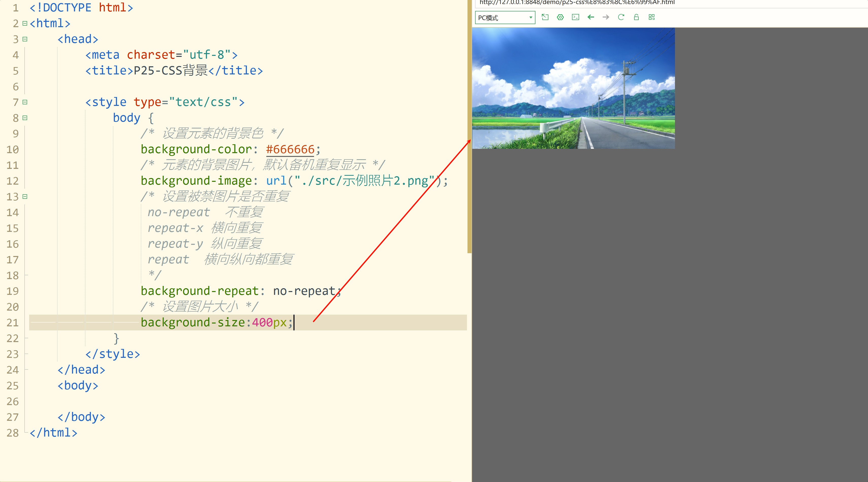The height and width of the screenshot is (482, 868).
Task: Click line number 21 in the gutter
Action: click(13, 323)
